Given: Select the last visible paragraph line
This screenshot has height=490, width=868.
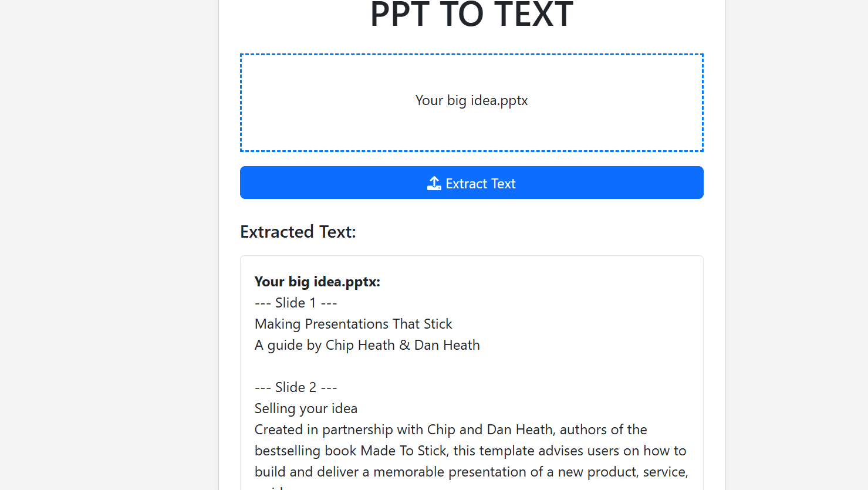Looking at the screenshot, I should pos(471,471).
